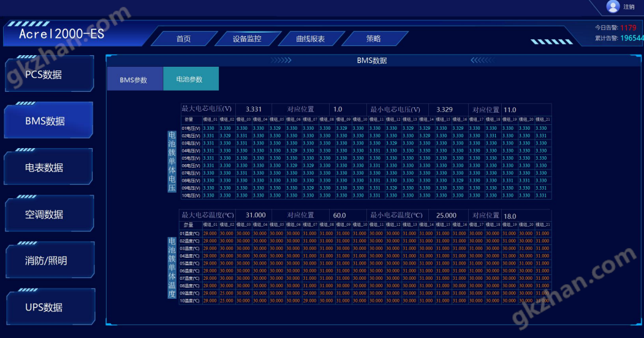Click the 注销 logout link
Viewport: 644px width, 338px height.
pyautogui.click(x=629, y=7)
